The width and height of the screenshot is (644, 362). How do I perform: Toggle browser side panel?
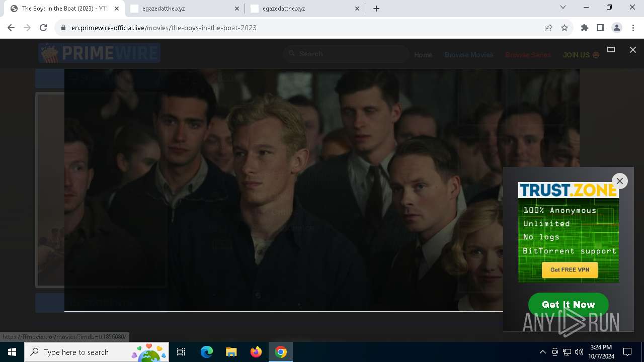point(601,28)
